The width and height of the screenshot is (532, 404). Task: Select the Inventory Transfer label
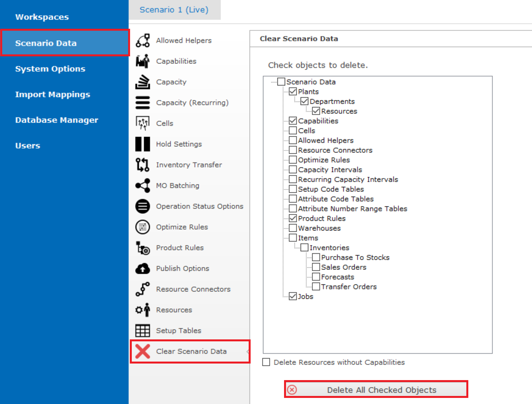click(x=189, y=165)
